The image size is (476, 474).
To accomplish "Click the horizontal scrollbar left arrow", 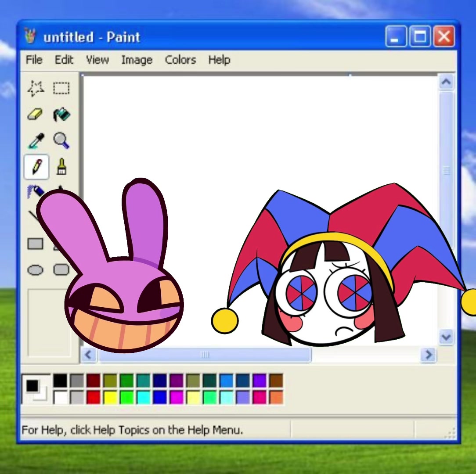I will click(88, 355).
